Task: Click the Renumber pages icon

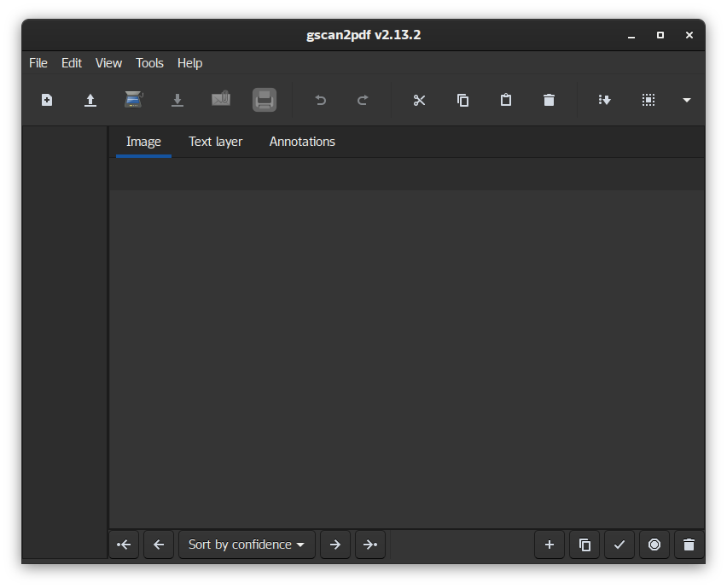Action: pos(605,100)
